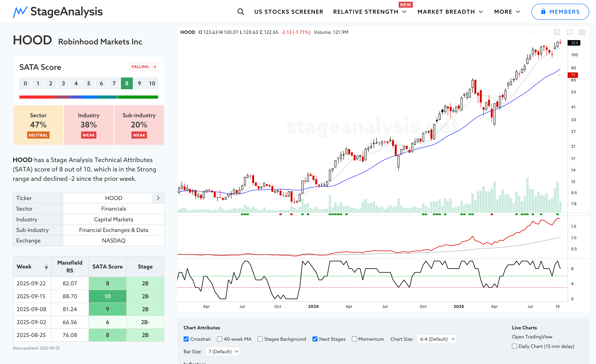Screen dimensions: 596x364
Task: Open the chart indicators icon
Action: click(x=557, y=32)
